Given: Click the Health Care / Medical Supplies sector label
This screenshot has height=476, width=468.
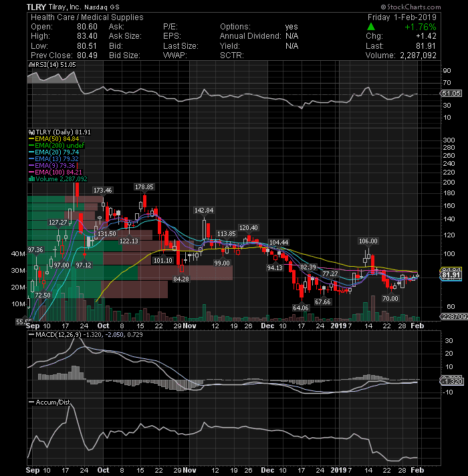Looking at the screenshot, I should 87,17.
